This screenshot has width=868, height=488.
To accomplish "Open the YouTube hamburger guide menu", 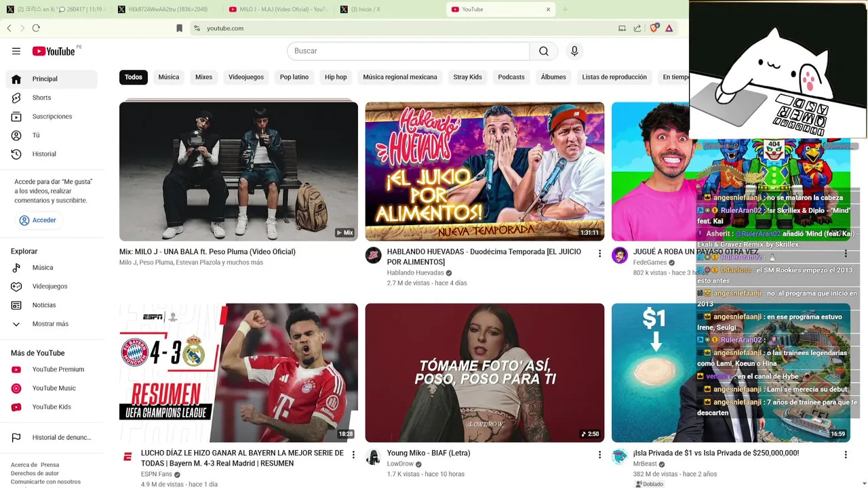I will coord(16,51).
